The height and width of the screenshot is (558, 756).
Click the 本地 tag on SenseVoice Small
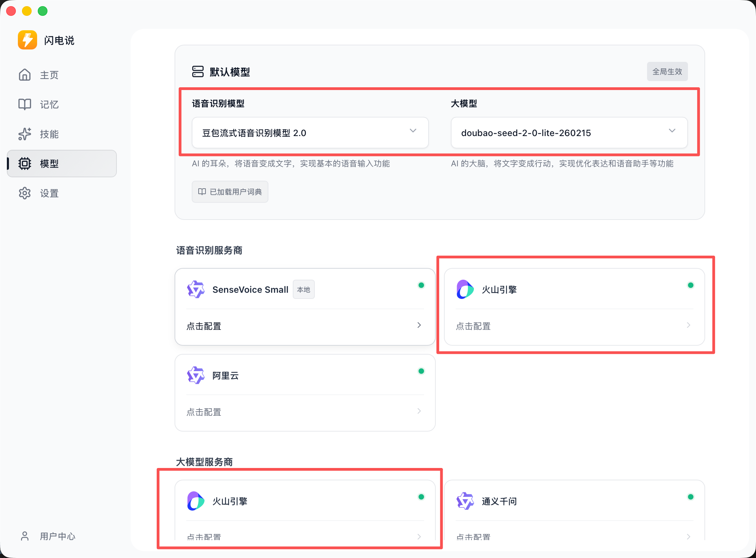point(304,289)
